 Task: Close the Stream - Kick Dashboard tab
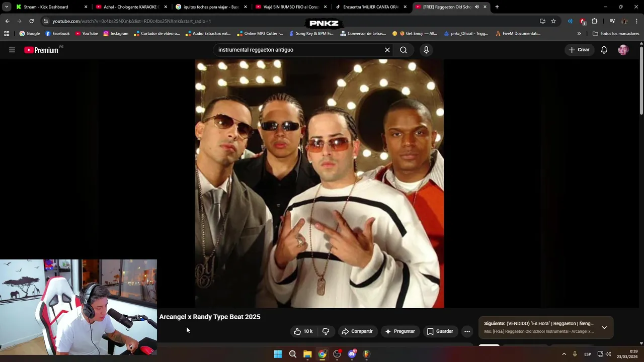point(86,7)
